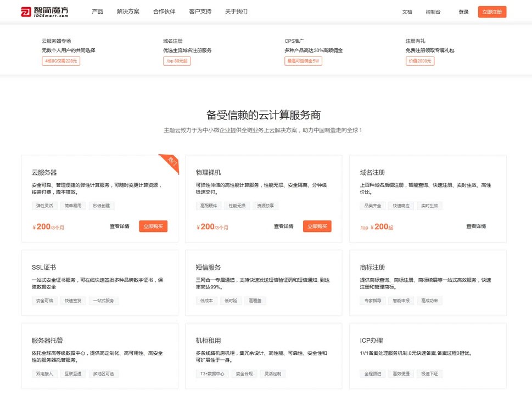Open the 短信服务 card
The height and width of the screenshot is (402, 532).
pos(264,282)
